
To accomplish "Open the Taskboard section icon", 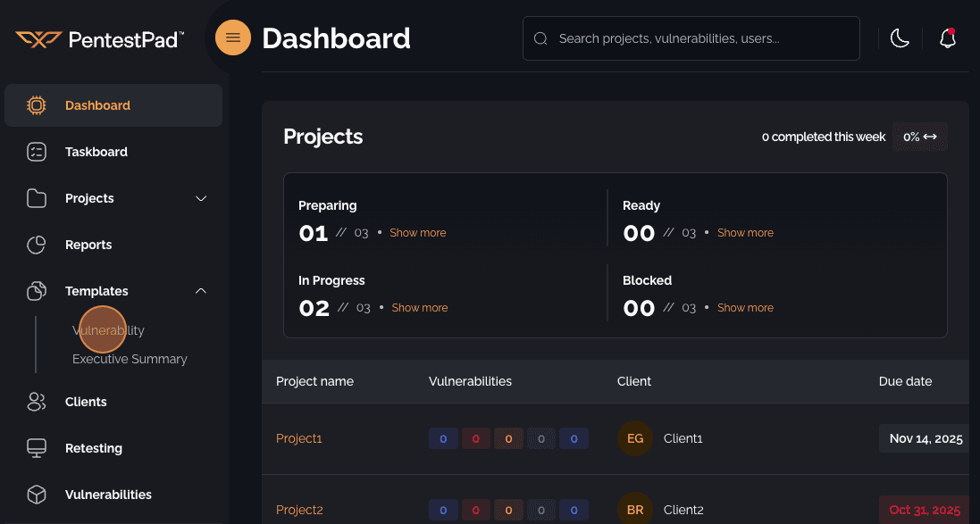I will (37, 152).
